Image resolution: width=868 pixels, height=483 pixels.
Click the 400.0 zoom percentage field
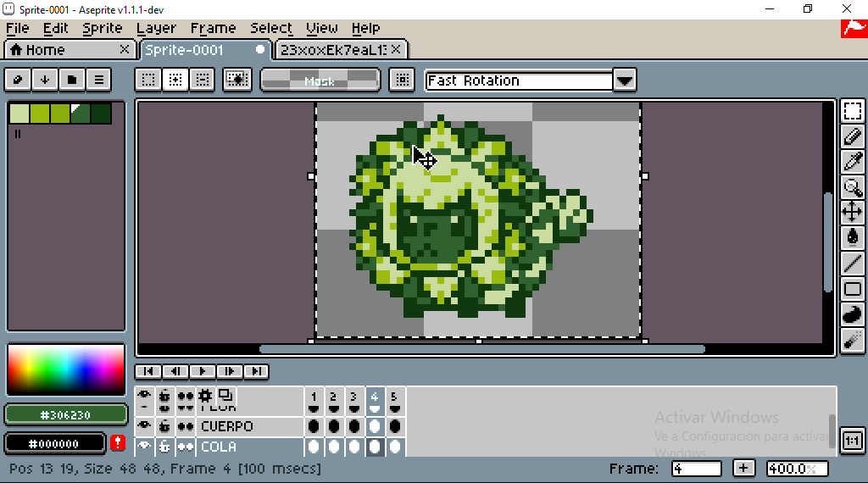(x=797, y=469)
